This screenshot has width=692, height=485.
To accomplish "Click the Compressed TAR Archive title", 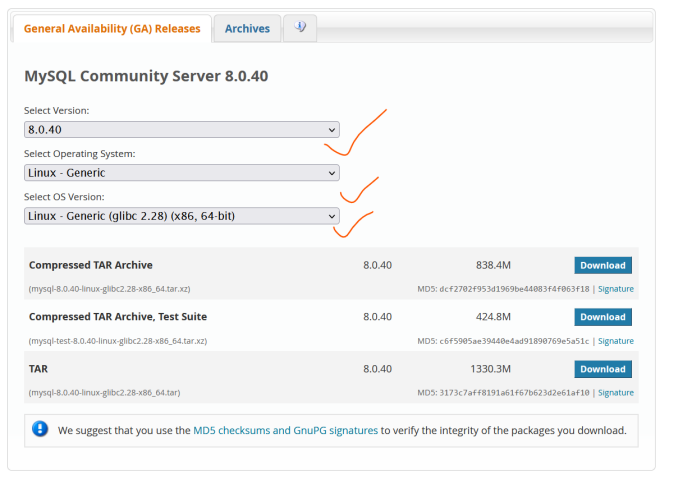I will (x=91, y=265).
